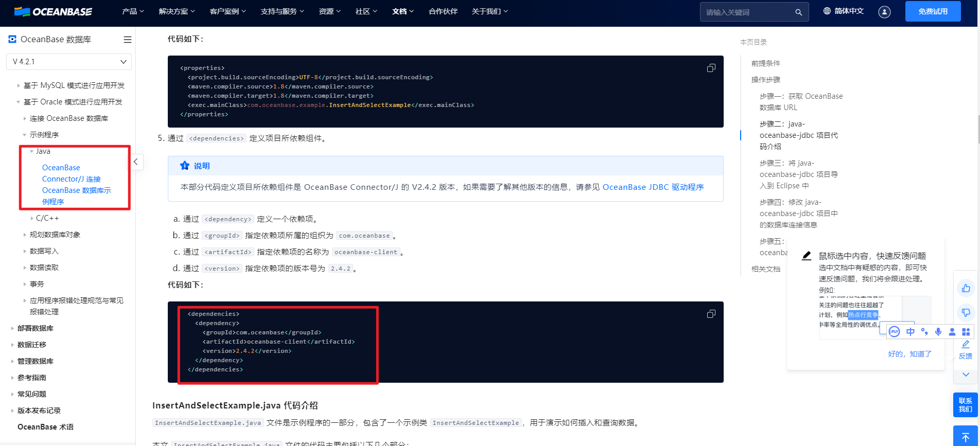The height and width of the screenshot is (446, 980).
Task: Copy the dependencies code block
Action: pos(711,314)
